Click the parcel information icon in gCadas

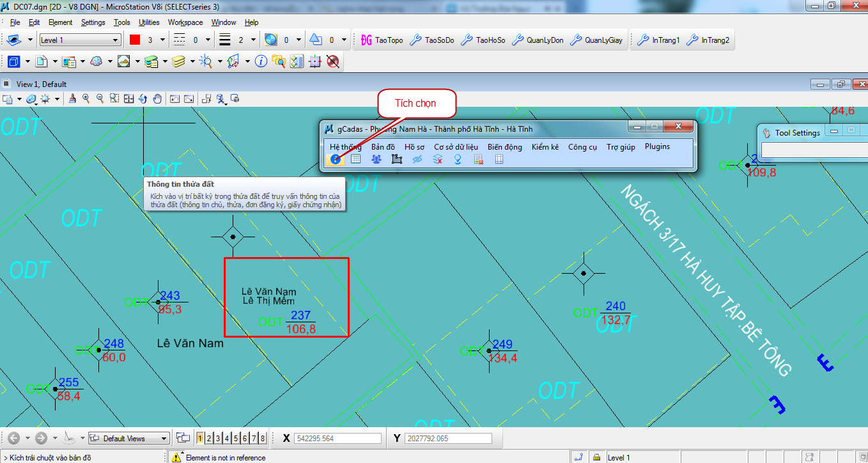(336, 160)
